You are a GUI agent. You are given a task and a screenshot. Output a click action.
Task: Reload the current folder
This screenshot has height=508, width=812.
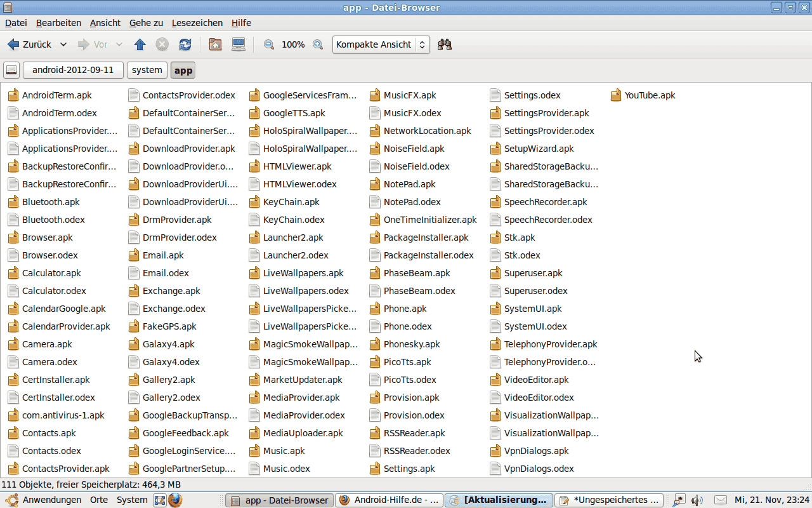[x=185, y=44]
